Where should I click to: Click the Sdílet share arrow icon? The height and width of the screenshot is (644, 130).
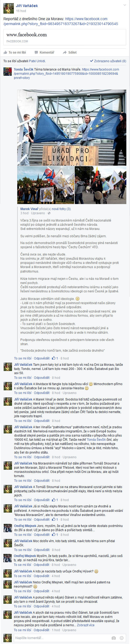65,52
